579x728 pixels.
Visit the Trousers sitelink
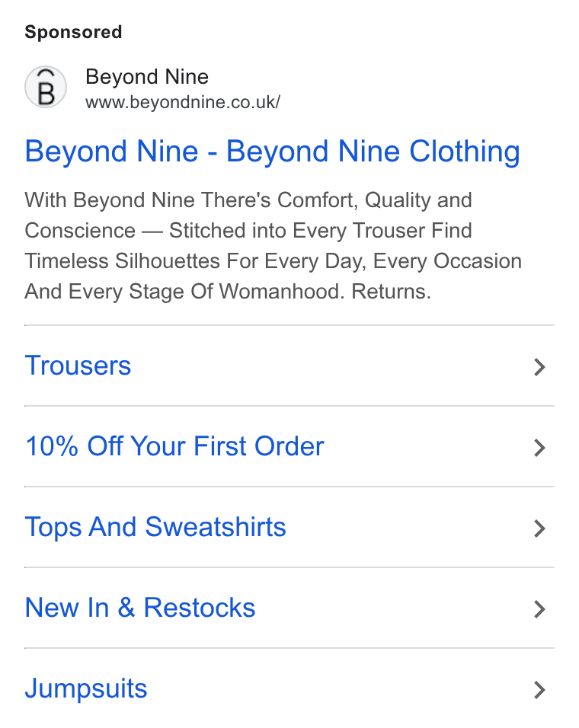point(78,366)
